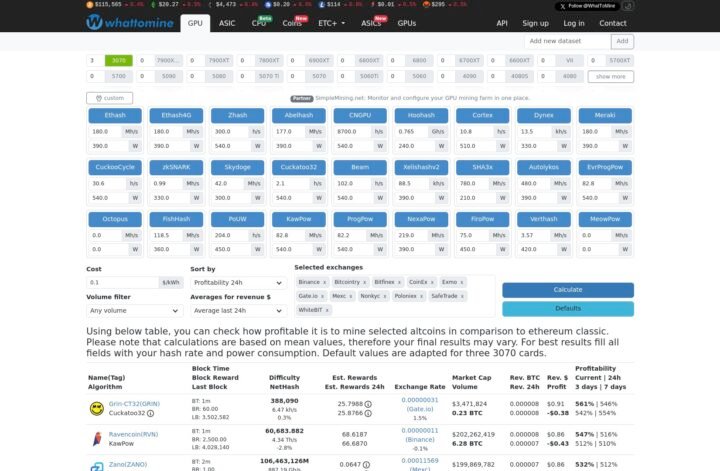Click the Ravencoin coin icon
Screen dimensions: 720x471
tap(96, 438)
